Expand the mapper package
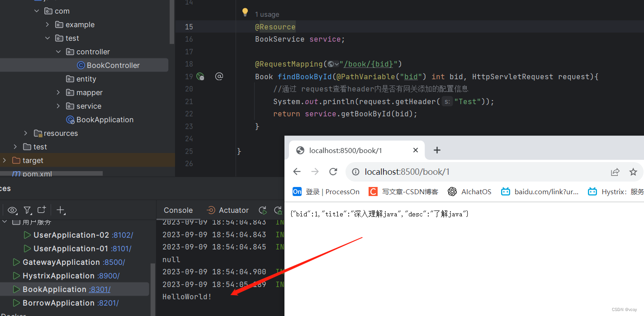 pos(58,92)
